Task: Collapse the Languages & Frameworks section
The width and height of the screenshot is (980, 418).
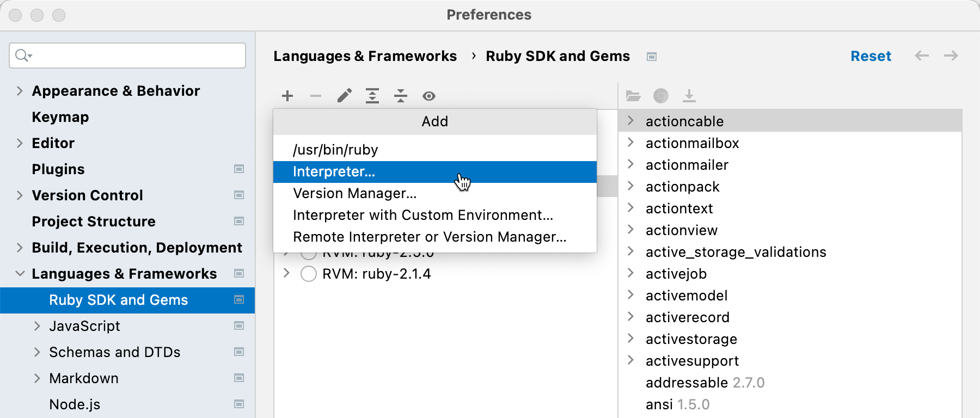Action: 20,274
